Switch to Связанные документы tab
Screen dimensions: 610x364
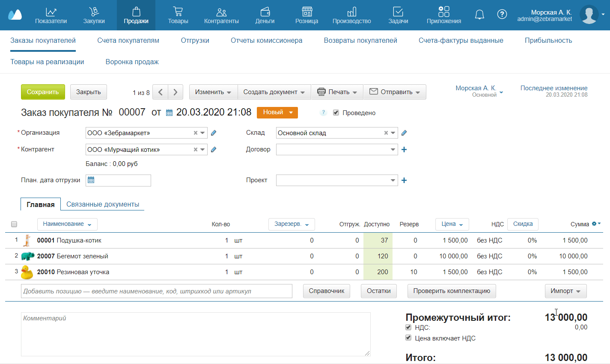tap(103, 204)
